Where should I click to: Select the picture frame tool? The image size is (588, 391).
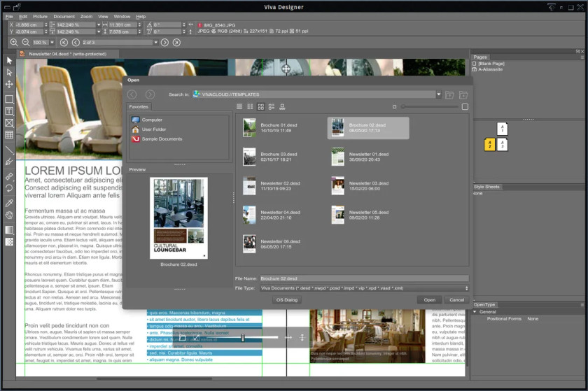pyautogui.click(x=9, y=123)
